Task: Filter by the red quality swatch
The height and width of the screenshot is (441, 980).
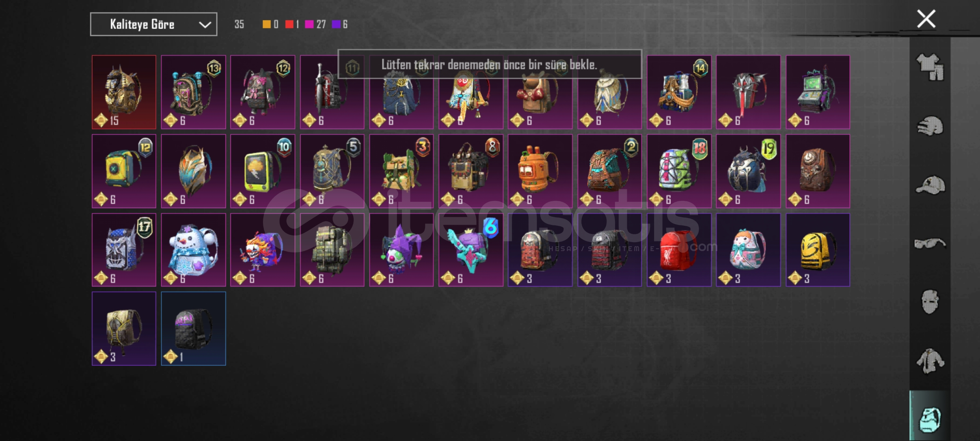Action: (289, 24)
